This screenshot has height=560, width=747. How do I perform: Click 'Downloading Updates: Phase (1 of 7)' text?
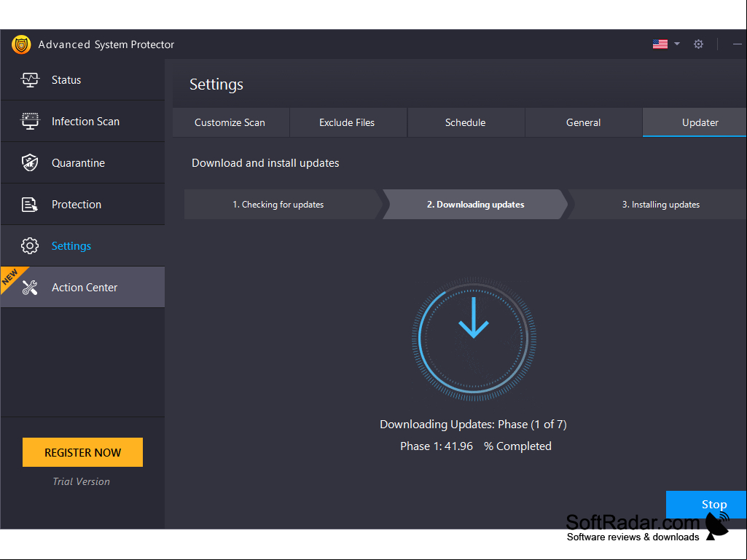point(473,425)
